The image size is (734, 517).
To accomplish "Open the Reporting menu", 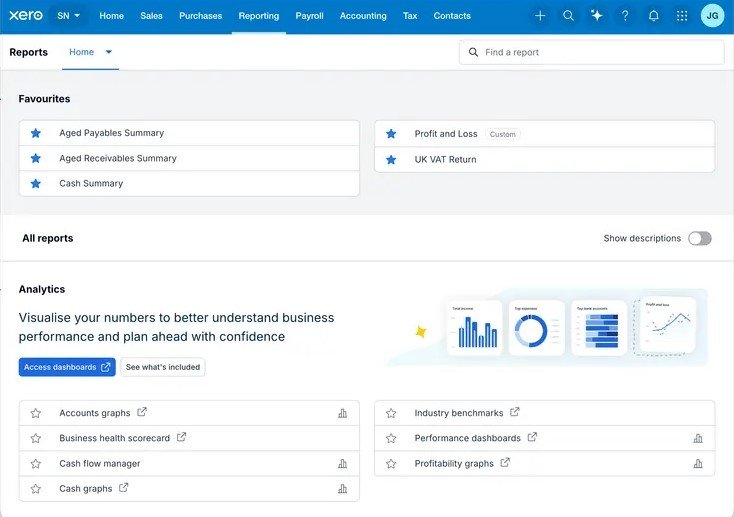I will point(259,15).
